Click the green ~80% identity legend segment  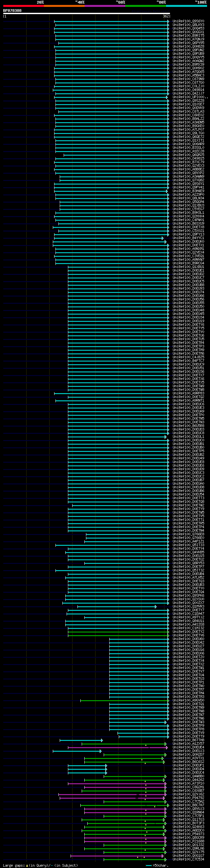(146, 6)
